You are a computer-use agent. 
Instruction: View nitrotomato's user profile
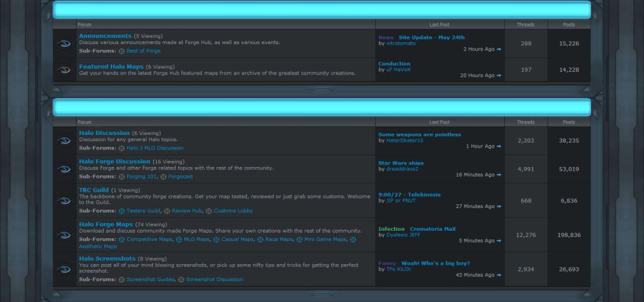tap(401, 44)
